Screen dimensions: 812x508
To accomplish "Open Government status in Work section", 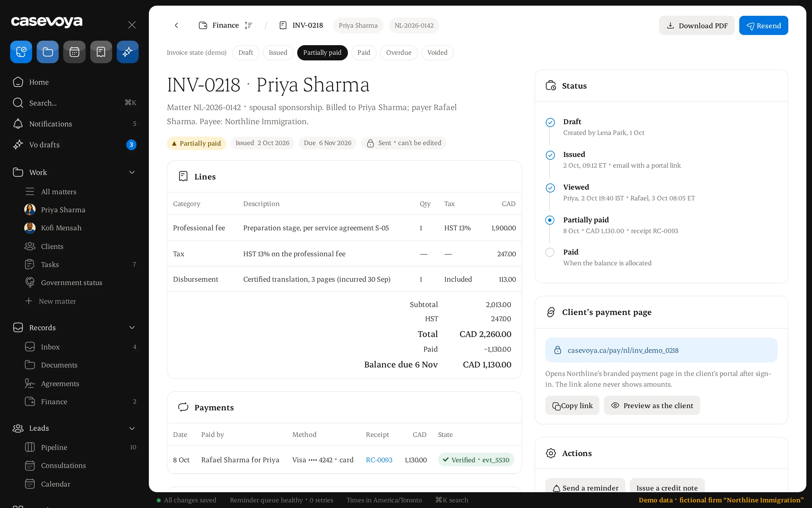I will coord(81,283).
